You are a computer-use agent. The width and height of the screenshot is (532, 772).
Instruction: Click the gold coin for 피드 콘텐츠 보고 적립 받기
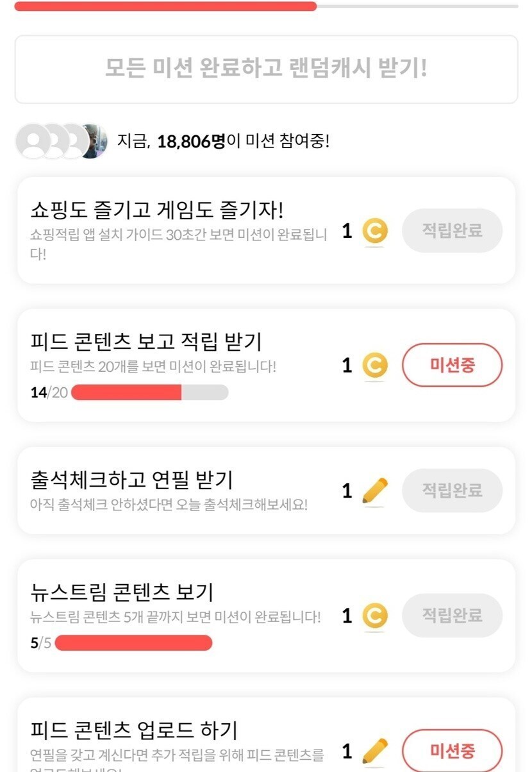coord(374,365)
